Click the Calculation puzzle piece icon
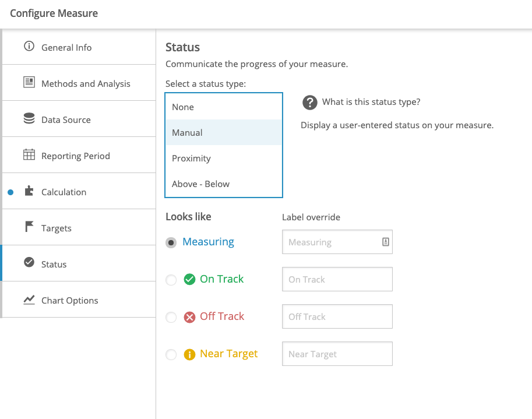 (29, 191)
